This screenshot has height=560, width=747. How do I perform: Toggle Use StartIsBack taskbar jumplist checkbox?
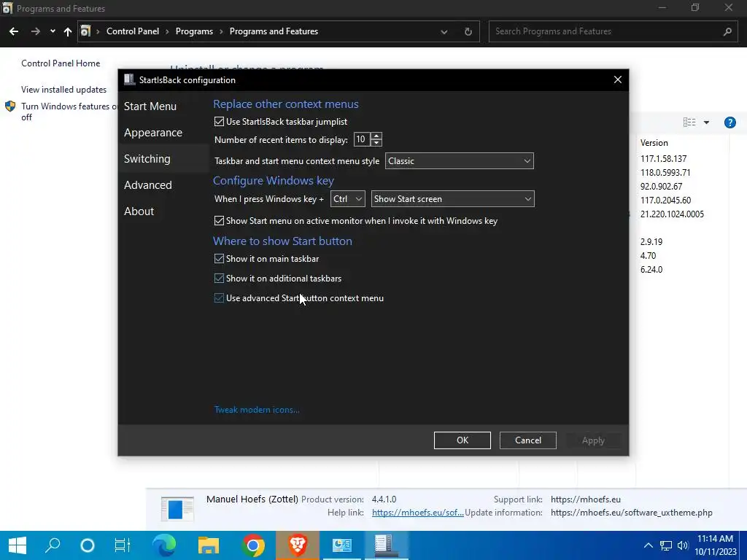219,122
